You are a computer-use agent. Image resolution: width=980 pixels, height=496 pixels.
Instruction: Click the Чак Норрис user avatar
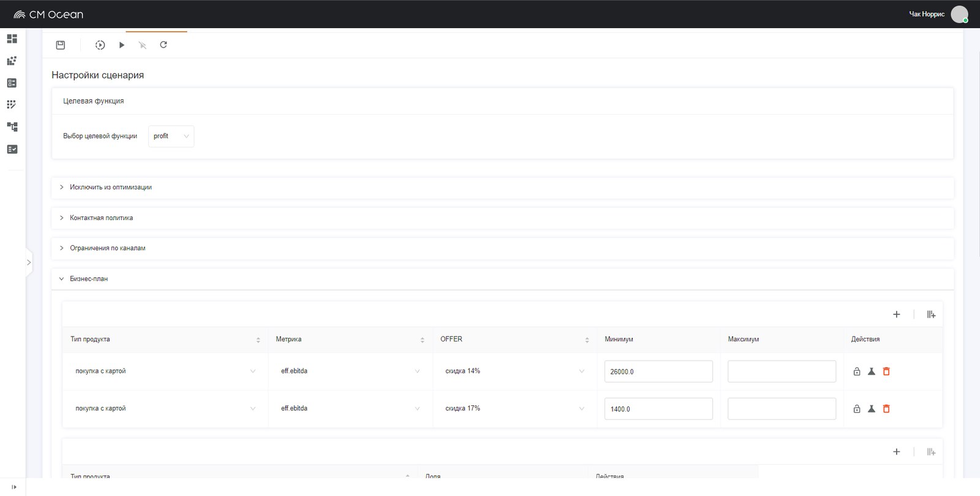(959, 14)
